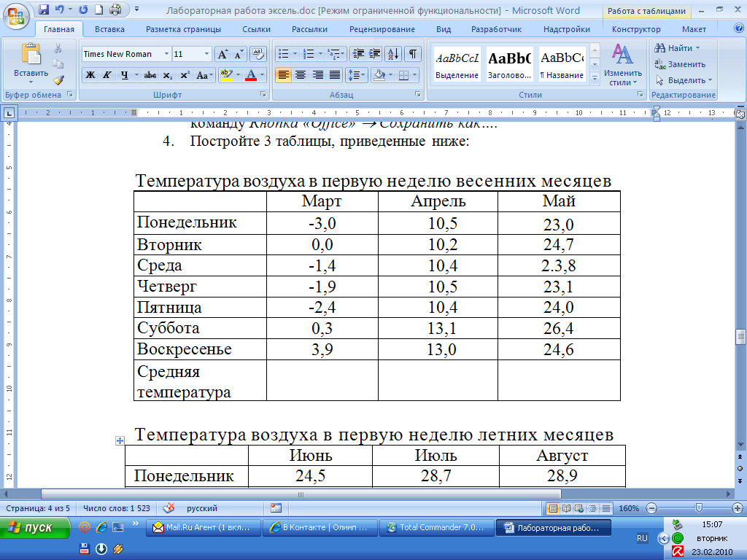Select the Format Painter brush
The height and width of the screenshot is (560, 747).
[x=58, y=80]
